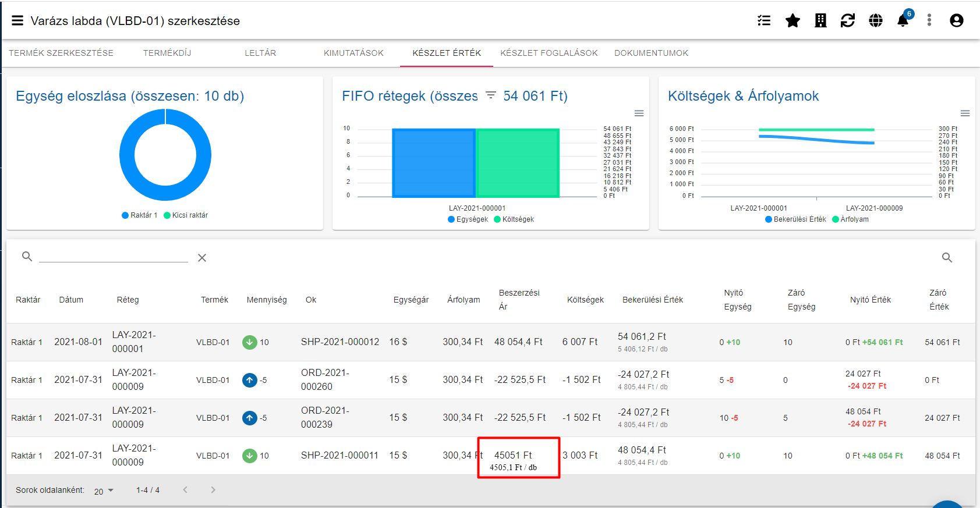
Task: Switch to the KÉSZLET FOGLALÁSOK tab
Action: (549, 53)
